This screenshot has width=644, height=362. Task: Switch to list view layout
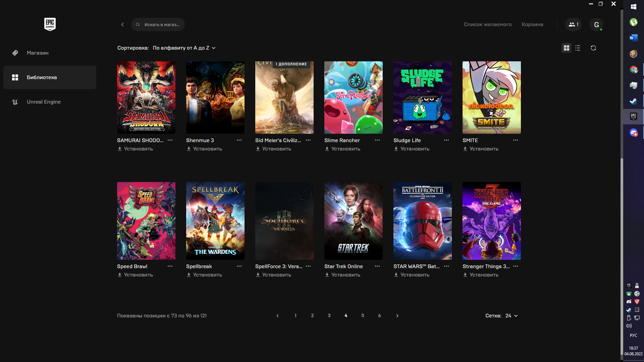(578, 48)
